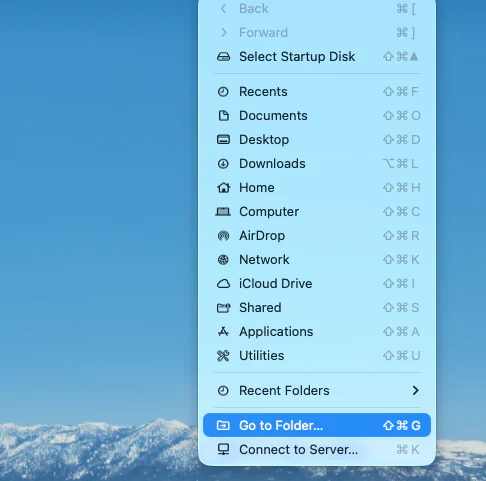Click the ⇧⌘R shortcut beside AirDrop

click(401, 236)
